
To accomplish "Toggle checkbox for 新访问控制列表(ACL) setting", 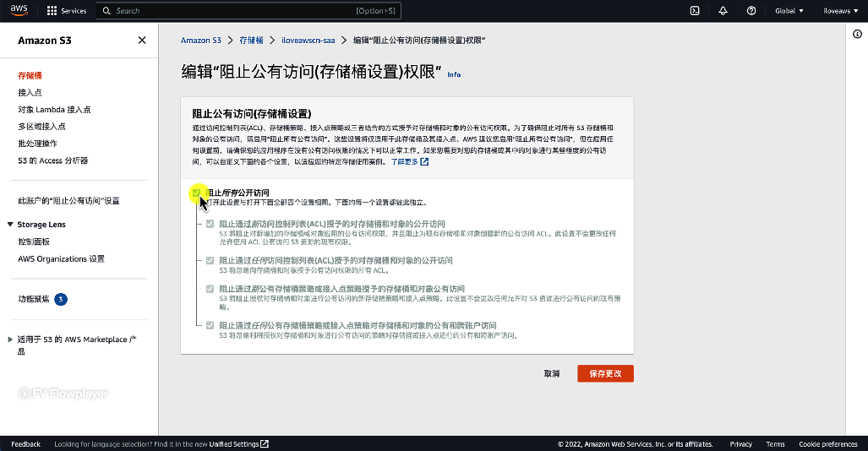I will pyautogui.click(x=210, y=224).
